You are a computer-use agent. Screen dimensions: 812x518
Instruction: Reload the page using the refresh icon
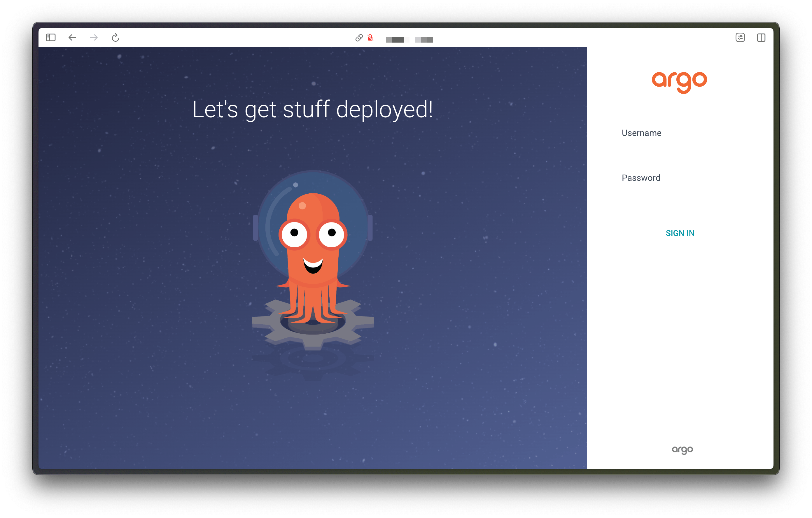pyautogui.click(x=116, y=38)
